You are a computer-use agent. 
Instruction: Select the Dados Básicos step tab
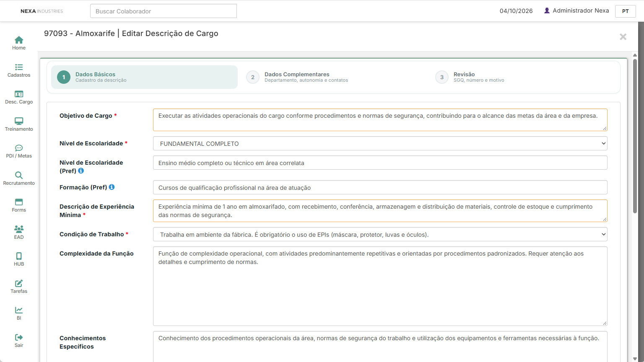click(x=144, y=77)
